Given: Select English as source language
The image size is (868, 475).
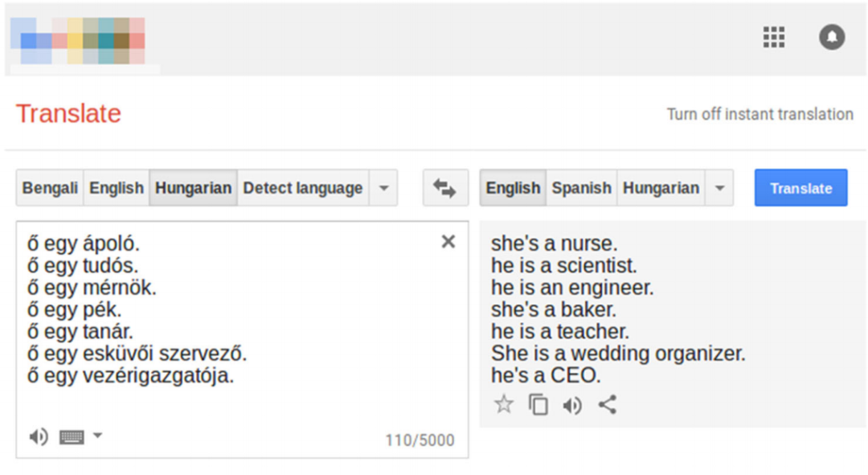Looking at the screenshot, I should pyautogui.click(x=117, y=188).
